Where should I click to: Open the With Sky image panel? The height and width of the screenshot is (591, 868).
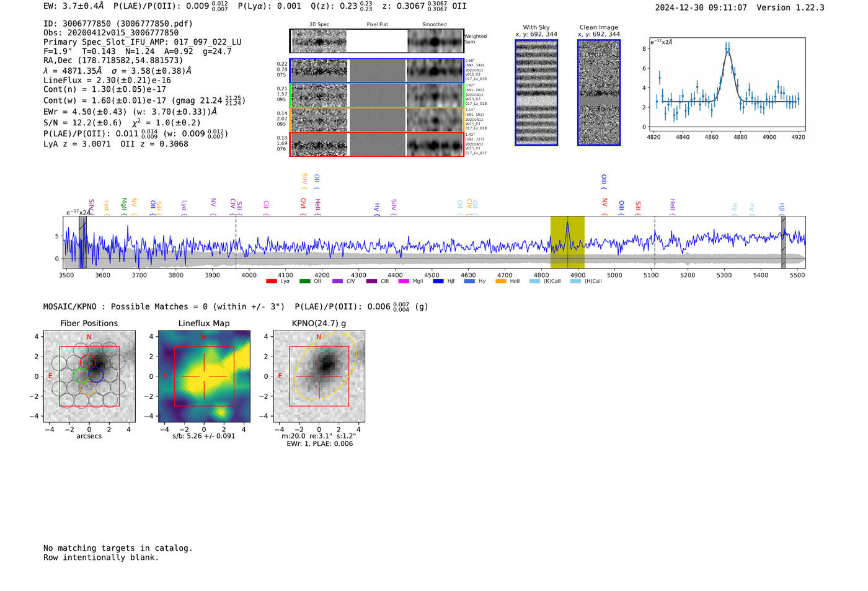point(536,92)
